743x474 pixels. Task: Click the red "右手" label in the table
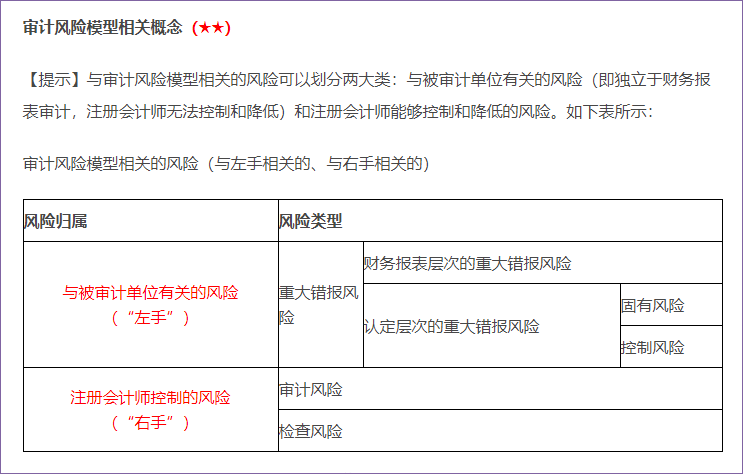click(x=151, y=421)
